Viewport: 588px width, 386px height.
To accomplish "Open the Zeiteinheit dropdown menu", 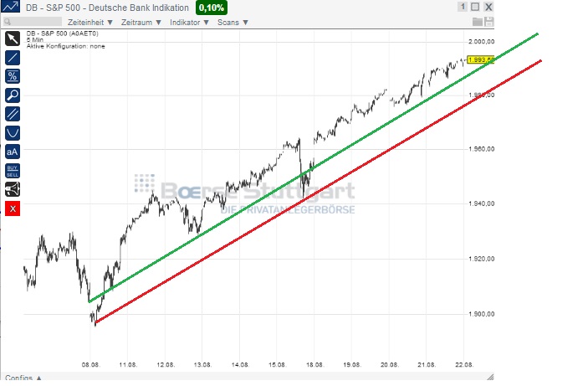I will (x=90, y=23).
